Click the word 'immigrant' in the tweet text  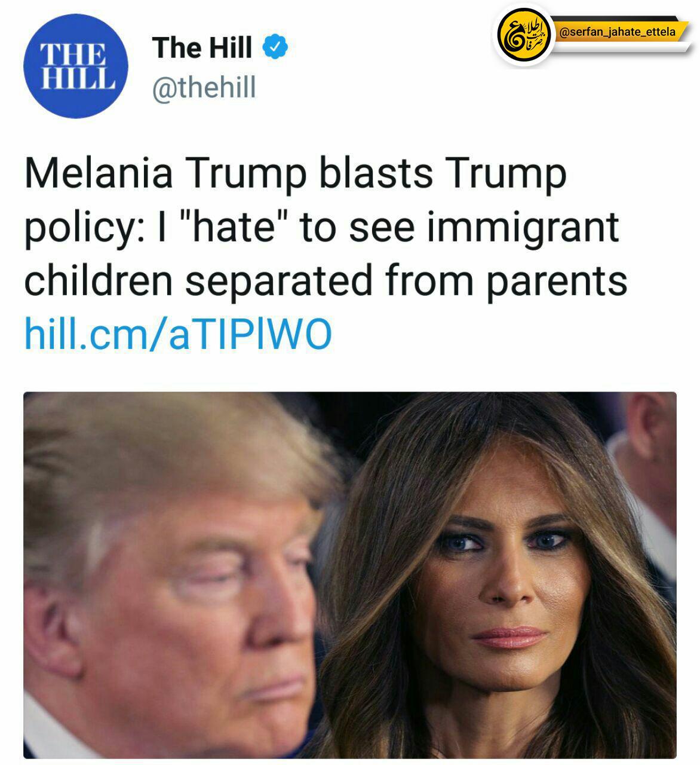click(523, 229)
